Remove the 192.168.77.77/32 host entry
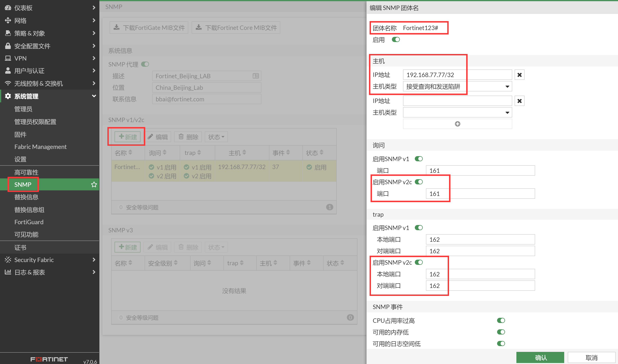 point(519,75)
